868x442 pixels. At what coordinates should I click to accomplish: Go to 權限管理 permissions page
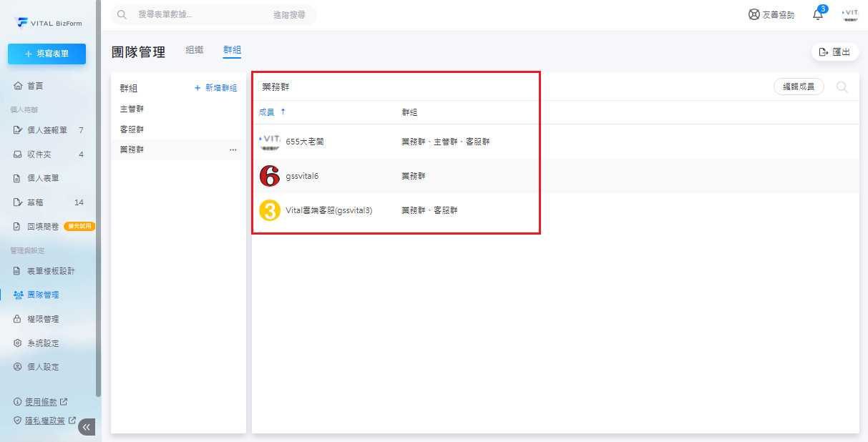click(42, 319)
